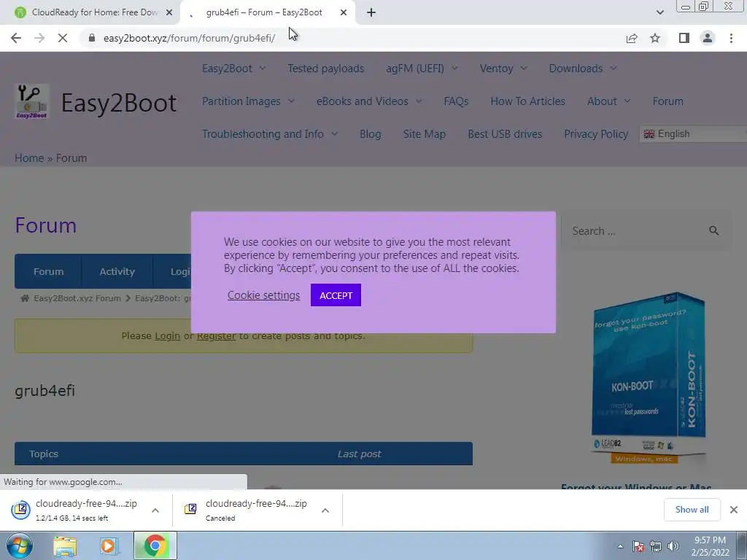Select the Activity forum tab

(x=117, y=271)
